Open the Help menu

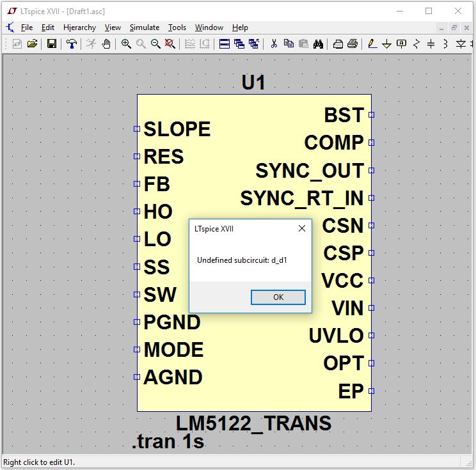pyautogui.click(x=240, y=27)
